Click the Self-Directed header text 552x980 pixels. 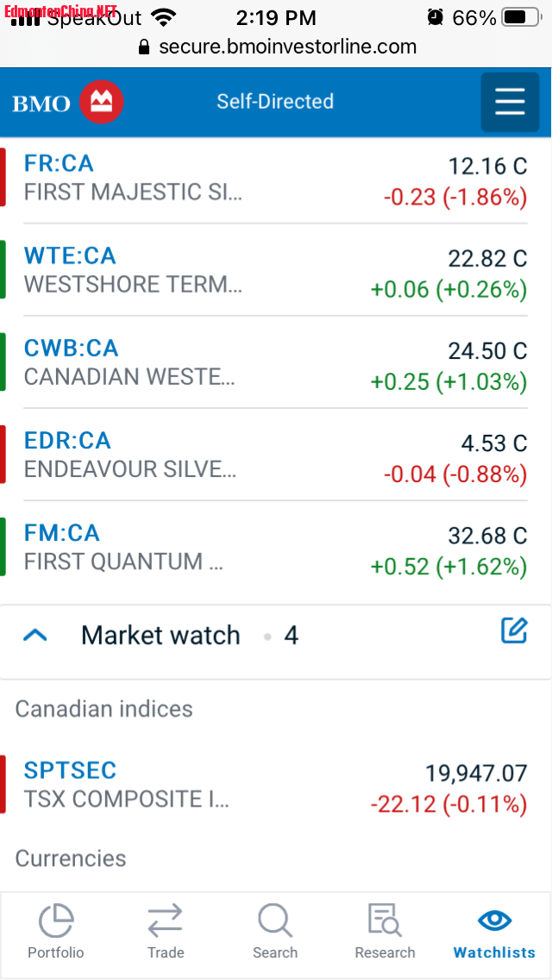275,102
